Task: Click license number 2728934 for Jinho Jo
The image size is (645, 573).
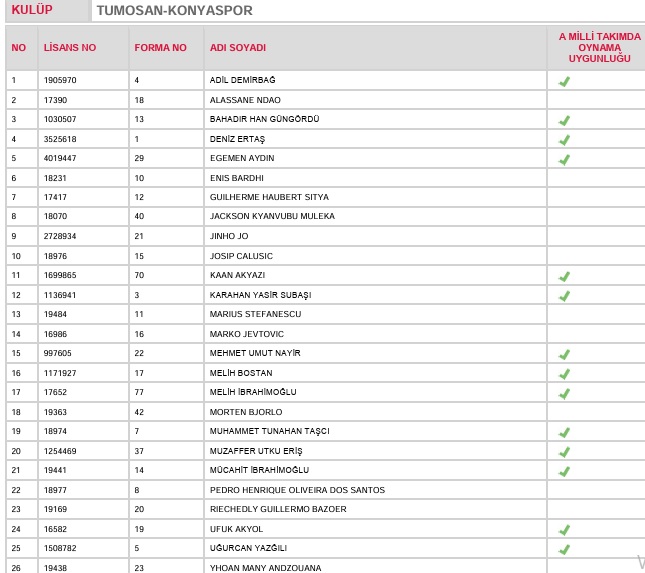Action: tap(61, 236)
